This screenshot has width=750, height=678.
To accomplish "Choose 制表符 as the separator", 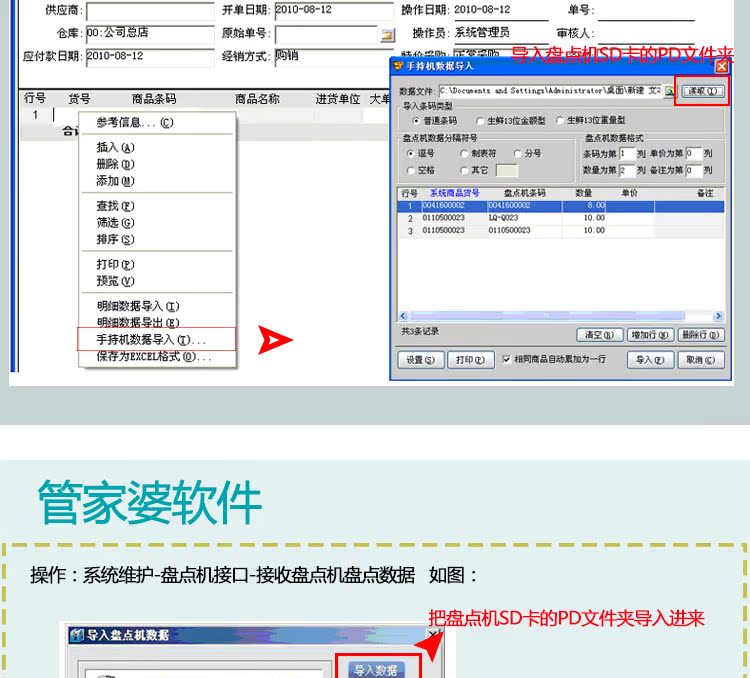I will tap(478, 154).
